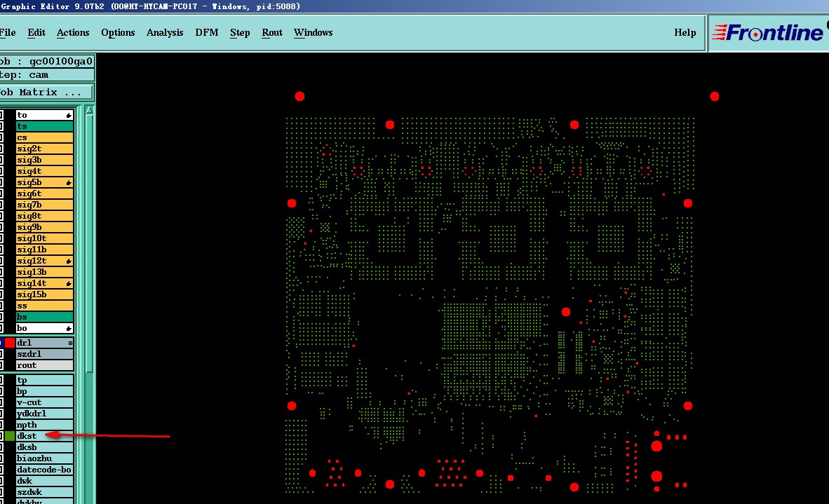Viewport: 829px width, 504px height.
Task: Select the drl layer name
Action: 25,343
